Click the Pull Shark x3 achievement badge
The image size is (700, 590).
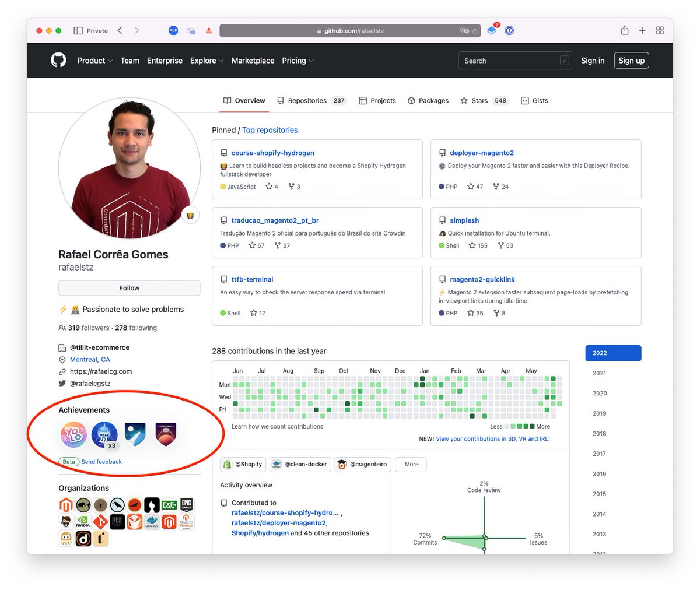coord(104,434)
